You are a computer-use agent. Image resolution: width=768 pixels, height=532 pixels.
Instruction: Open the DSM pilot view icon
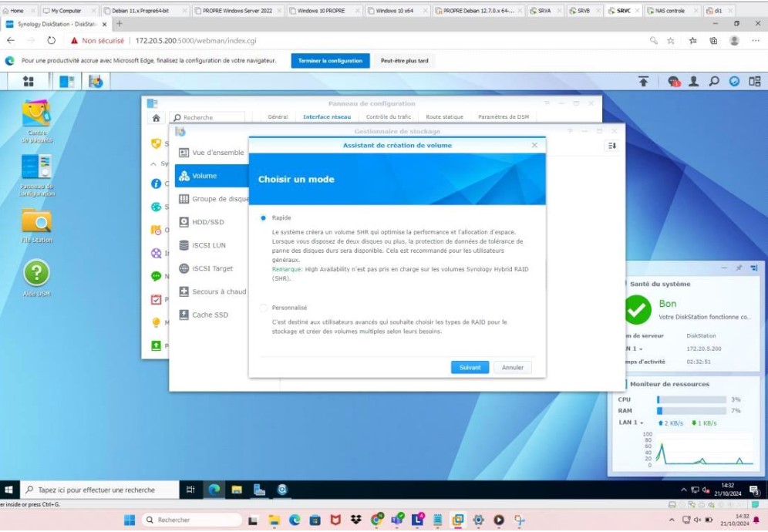click(x=755, y=81)
